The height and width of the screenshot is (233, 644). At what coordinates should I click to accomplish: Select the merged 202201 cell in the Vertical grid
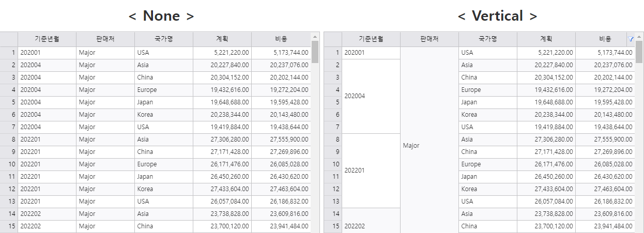pyautogui.click(x=371, y=170)
